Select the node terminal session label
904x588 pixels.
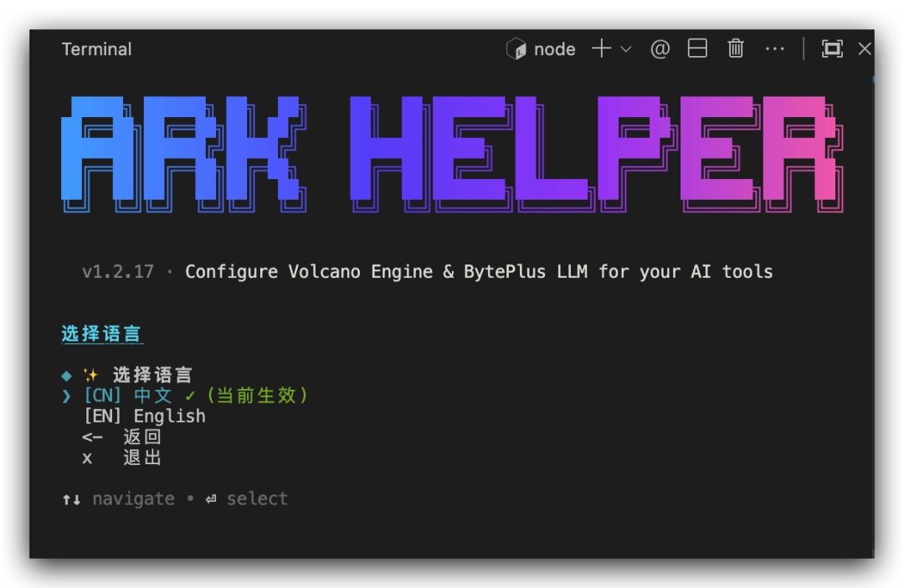(555, 49)
